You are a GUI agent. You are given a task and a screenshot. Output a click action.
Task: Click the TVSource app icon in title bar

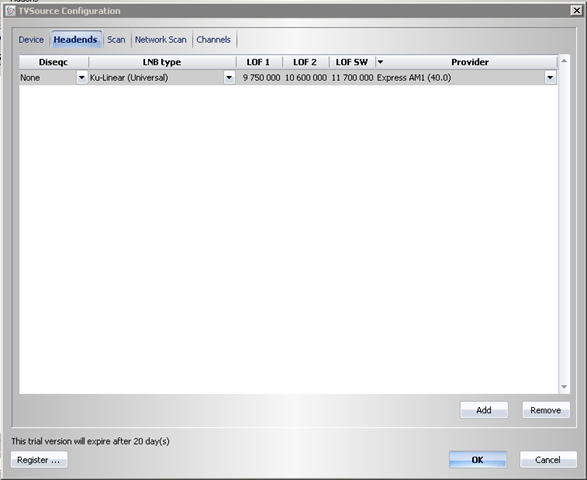click(x=11, y=11)
